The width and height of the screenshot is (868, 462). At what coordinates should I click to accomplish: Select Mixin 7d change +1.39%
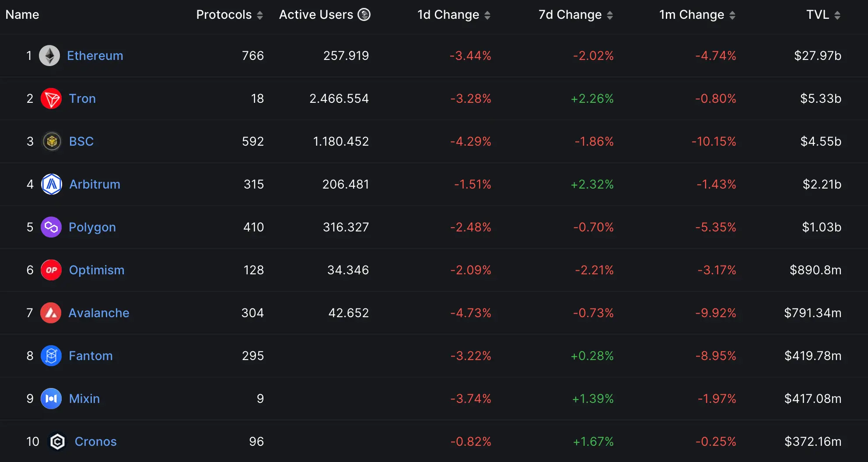593,399
